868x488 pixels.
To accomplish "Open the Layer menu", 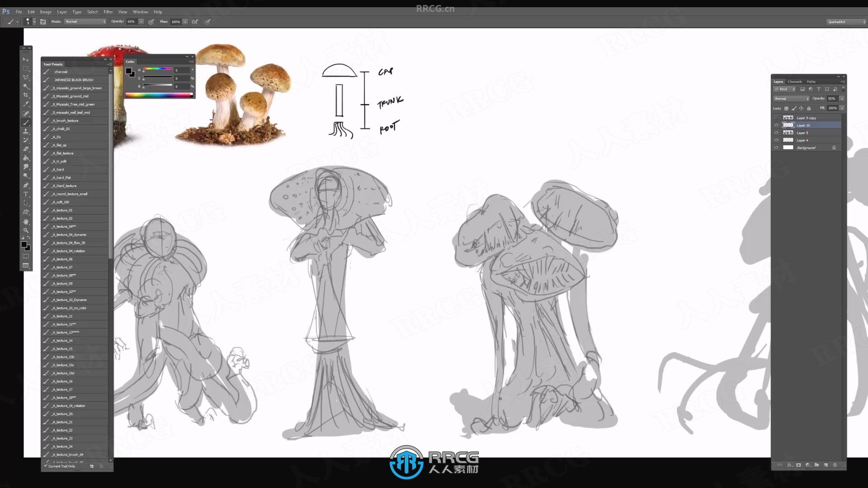I will pos(62,12).
